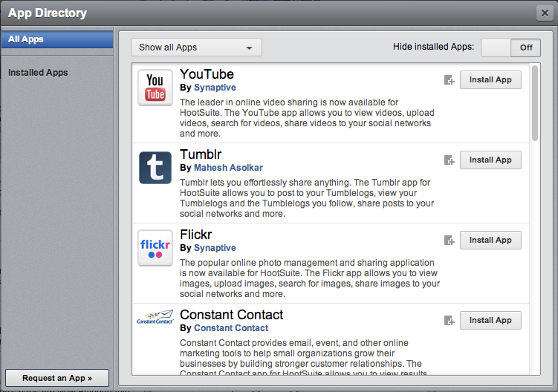Click the Hide installed Apps label
558x392 pixels.
point(433,47)
